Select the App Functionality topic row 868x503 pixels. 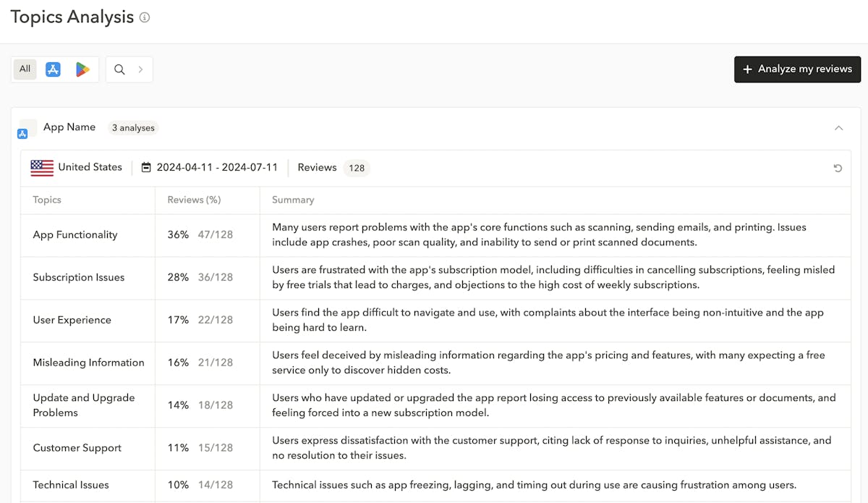[x=75, y=234]
